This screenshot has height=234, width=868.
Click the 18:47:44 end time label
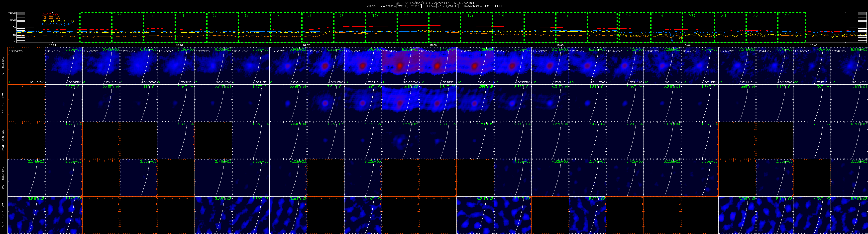[860, 82]
